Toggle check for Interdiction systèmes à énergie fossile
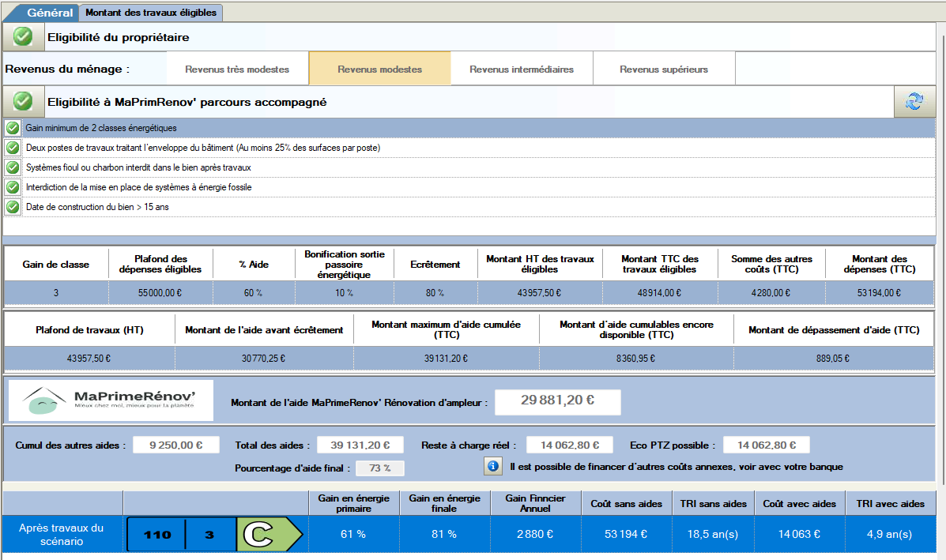This screenshot has width=946, height=560. click(13, 187)
